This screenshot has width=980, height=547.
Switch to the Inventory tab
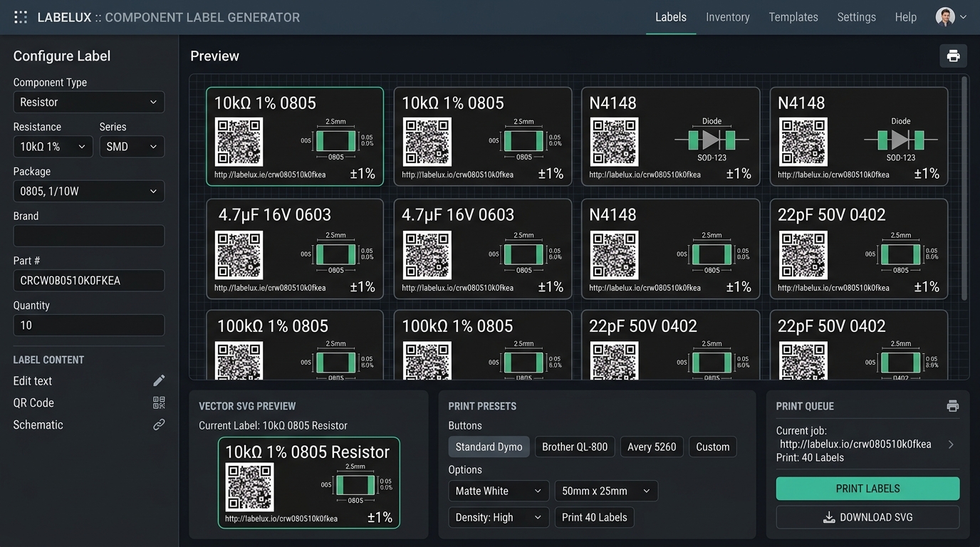[x=728, y=17]
